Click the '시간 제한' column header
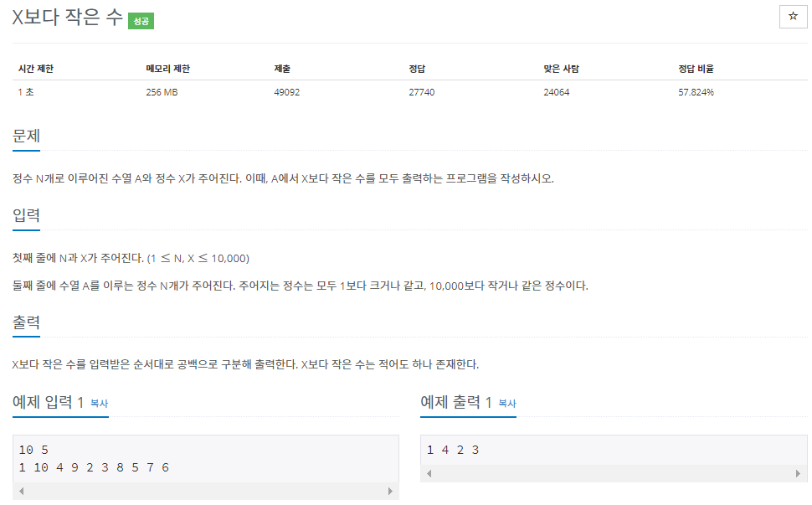Image resolution: width=812 pixels, height=505 pixels. [x=36, y=69]
